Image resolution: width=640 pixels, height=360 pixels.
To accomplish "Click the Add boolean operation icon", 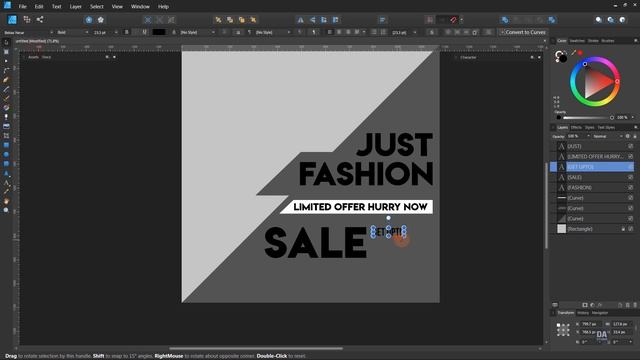I will coord(505,20).
